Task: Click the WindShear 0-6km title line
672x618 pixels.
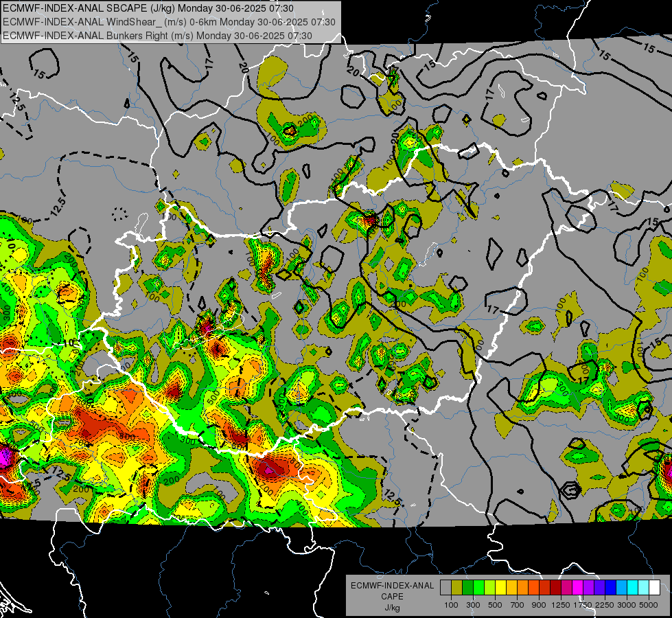Action: click(169, 22)
